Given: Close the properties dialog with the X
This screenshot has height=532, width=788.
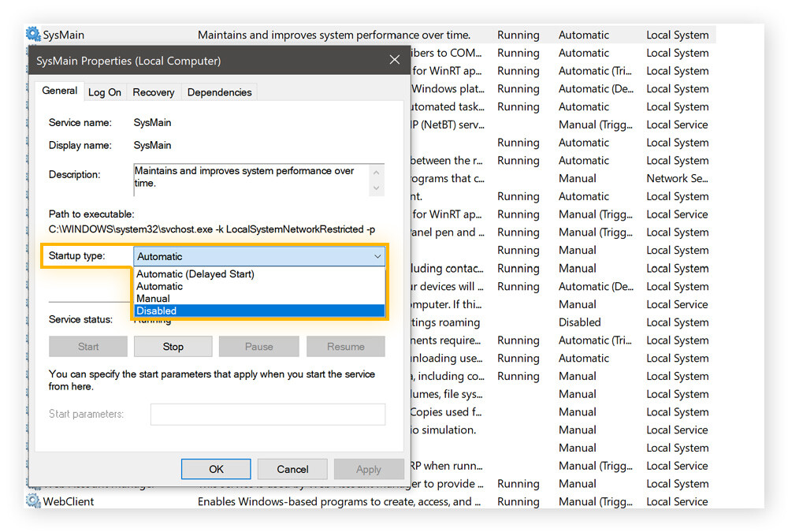Looking at the screenshot, I should coord(394,59).
